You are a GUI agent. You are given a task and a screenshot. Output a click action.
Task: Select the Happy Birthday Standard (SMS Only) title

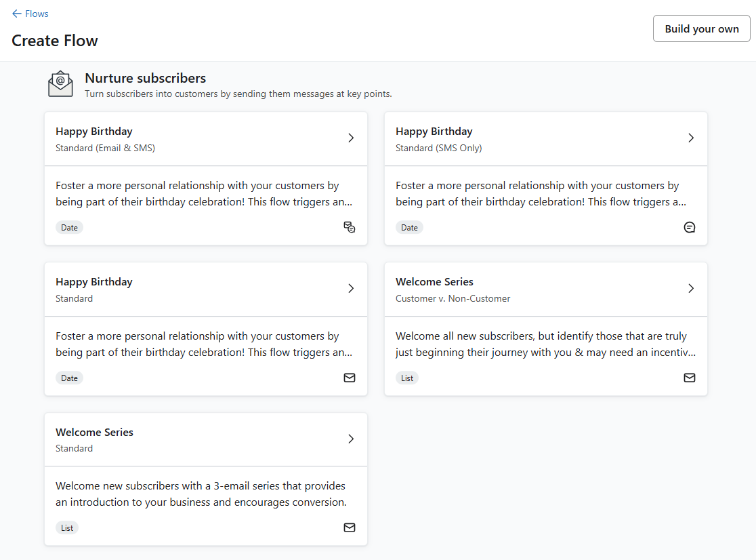(434, 132)
